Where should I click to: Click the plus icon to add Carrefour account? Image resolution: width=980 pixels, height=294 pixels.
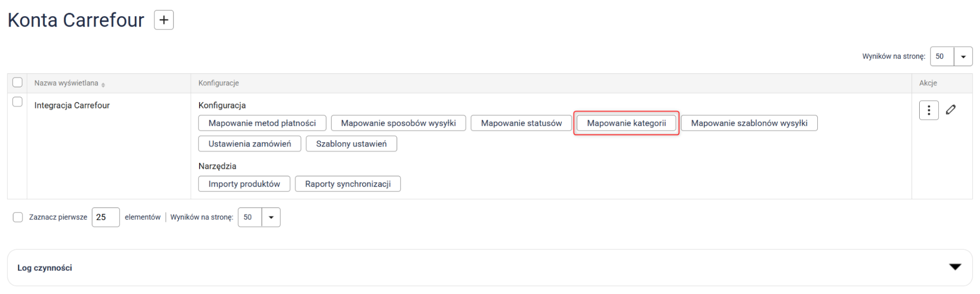coord(164,20)
